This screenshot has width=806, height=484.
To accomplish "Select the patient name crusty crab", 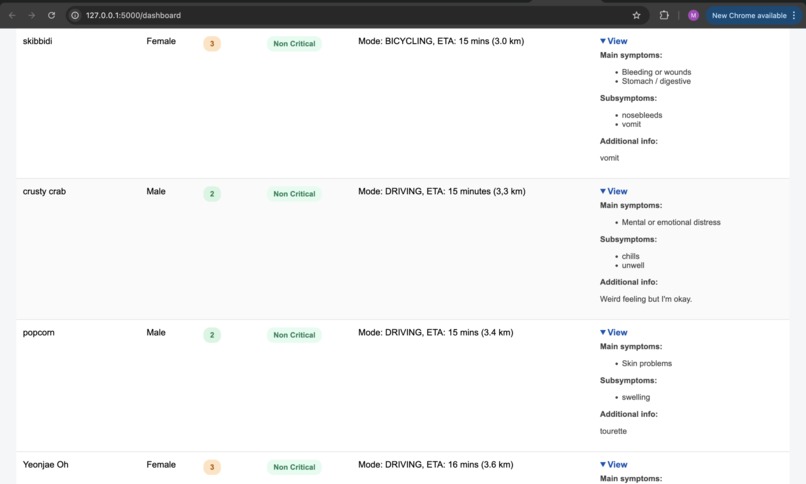I will pos(44,191).
